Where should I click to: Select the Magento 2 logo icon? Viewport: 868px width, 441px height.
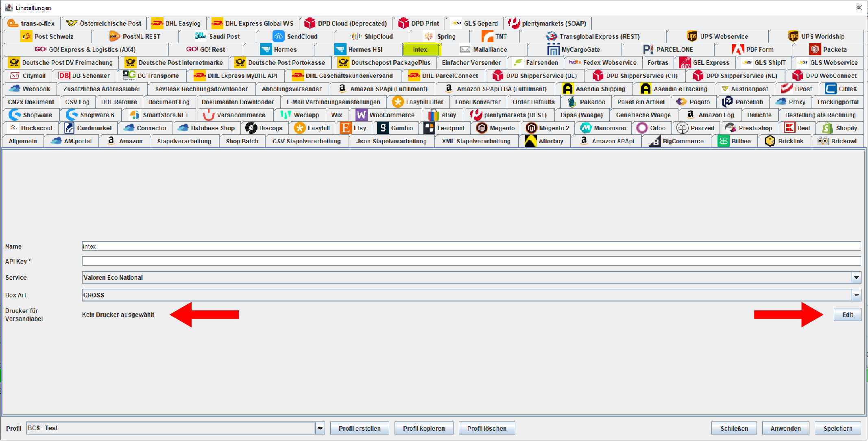pyautogui.click(x=531, y=128)
